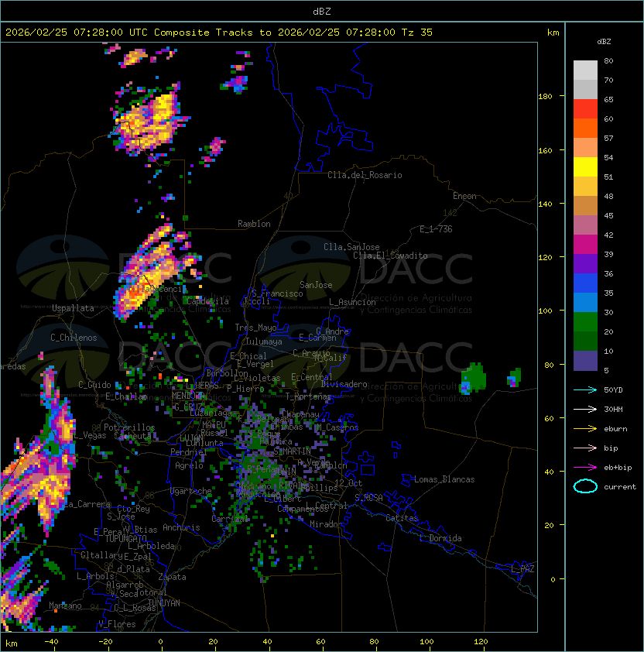Click the white 30HM arrow icon
644x652 pixels.
[x=585, y=409]
